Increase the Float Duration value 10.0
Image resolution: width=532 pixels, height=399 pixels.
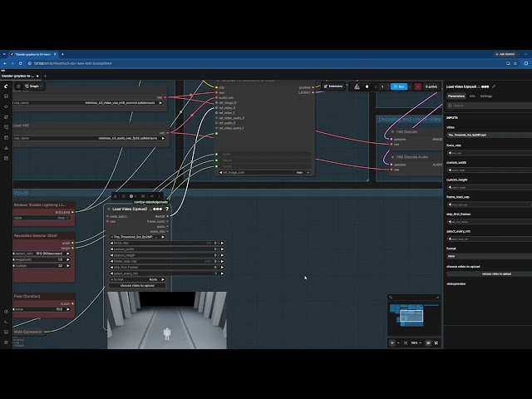68,309
